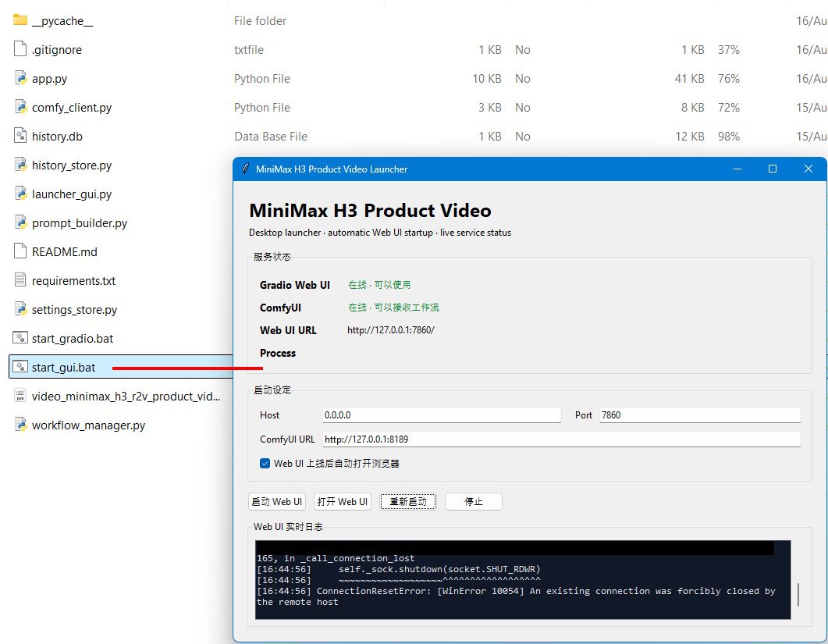Click the 停止 stop button

pos(473,501)
